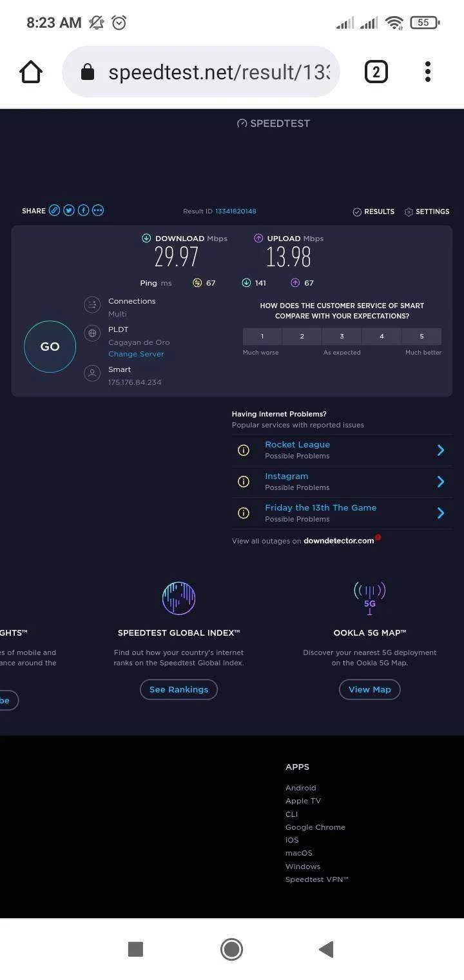Expand Rocket League row chevron

(x=441, y=450)
